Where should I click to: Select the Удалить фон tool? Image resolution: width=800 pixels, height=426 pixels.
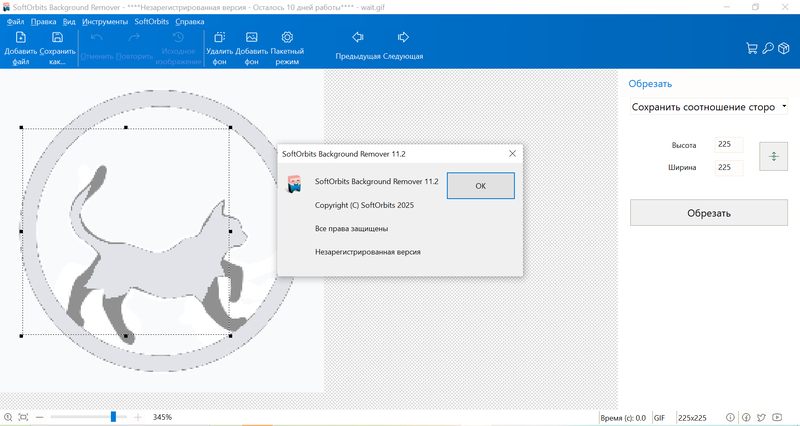(x=219, y=44)
